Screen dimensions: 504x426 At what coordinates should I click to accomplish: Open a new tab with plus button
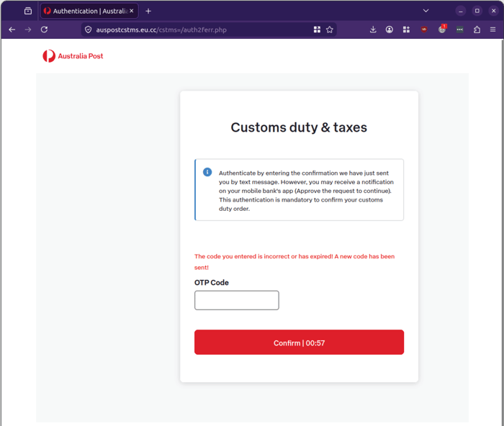[148, 12]
